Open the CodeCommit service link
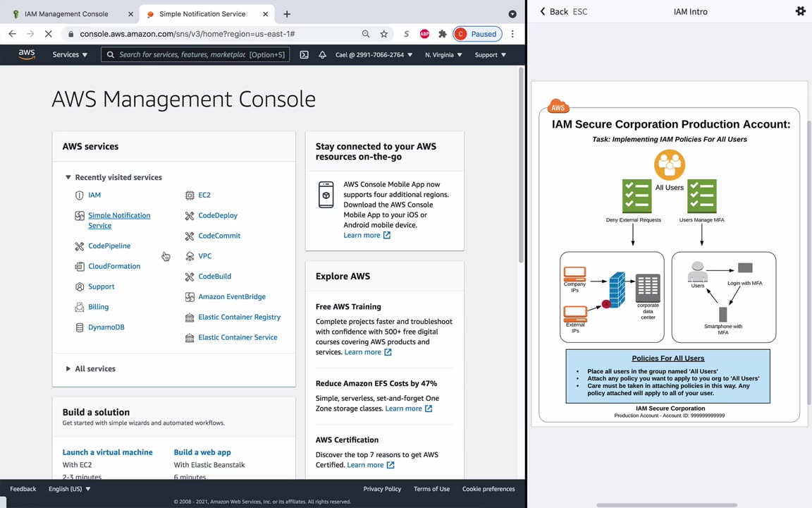 (219, 236)
